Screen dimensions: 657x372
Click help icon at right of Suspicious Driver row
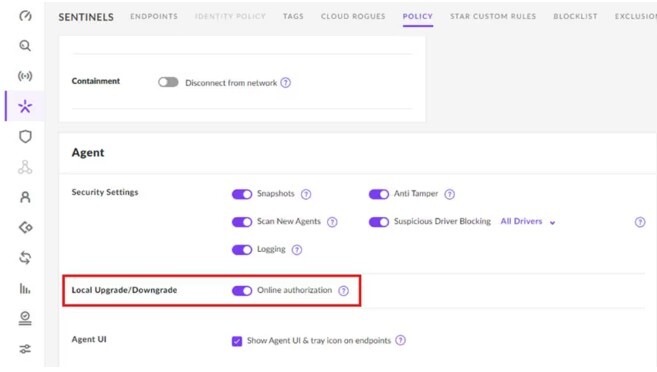point(640,222)
